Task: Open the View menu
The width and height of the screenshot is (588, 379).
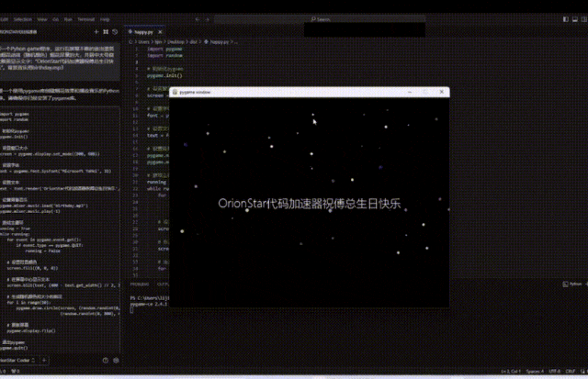Action: 42,19
